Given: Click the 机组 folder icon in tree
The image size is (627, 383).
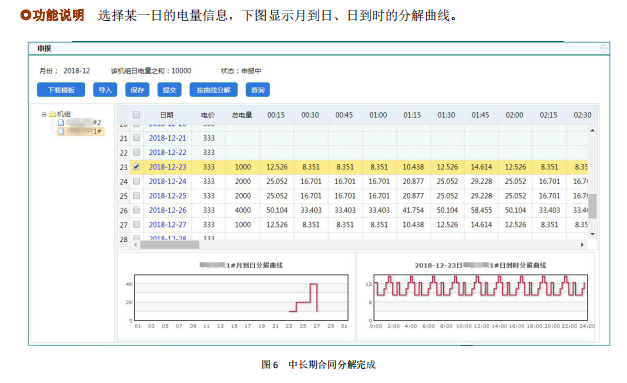Looking at the screenshot, I should pos(52,114).
